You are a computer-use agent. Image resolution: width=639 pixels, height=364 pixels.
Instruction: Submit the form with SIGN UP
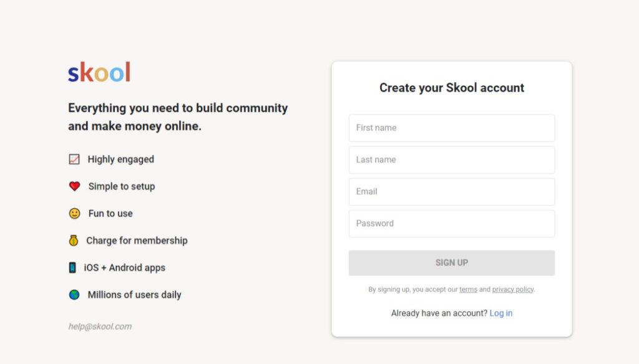point(452,262)
